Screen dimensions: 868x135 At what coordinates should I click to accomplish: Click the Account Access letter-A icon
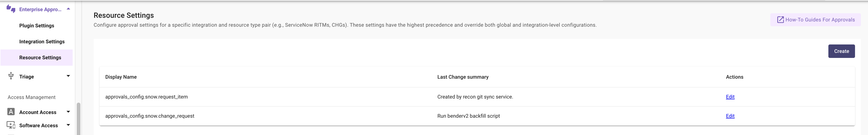click(x=11, y=112)
